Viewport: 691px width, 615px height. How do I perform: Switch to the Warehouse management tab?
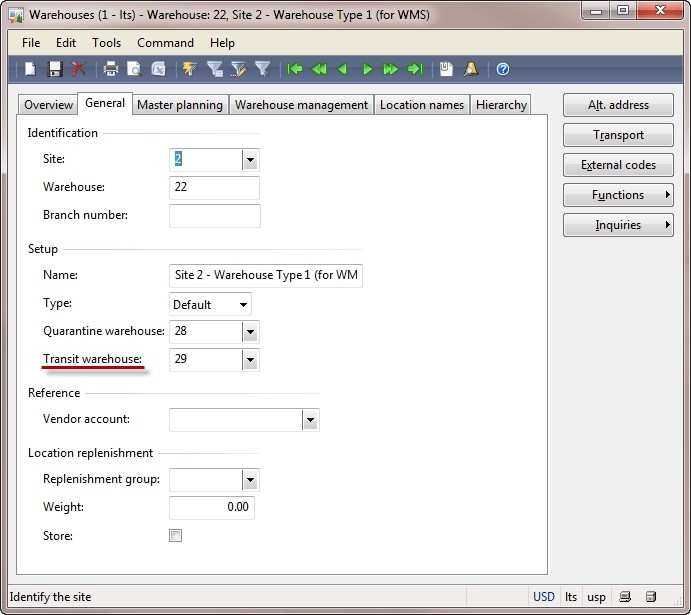[301, 105]
